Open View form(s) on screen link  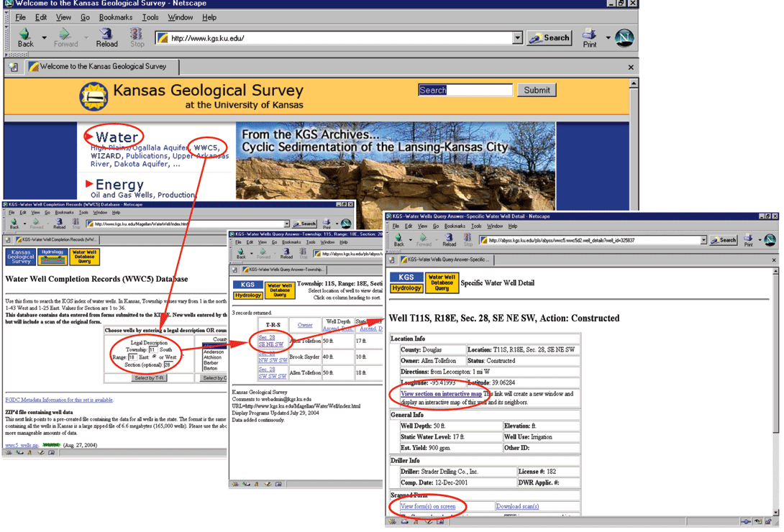(428, 507)
